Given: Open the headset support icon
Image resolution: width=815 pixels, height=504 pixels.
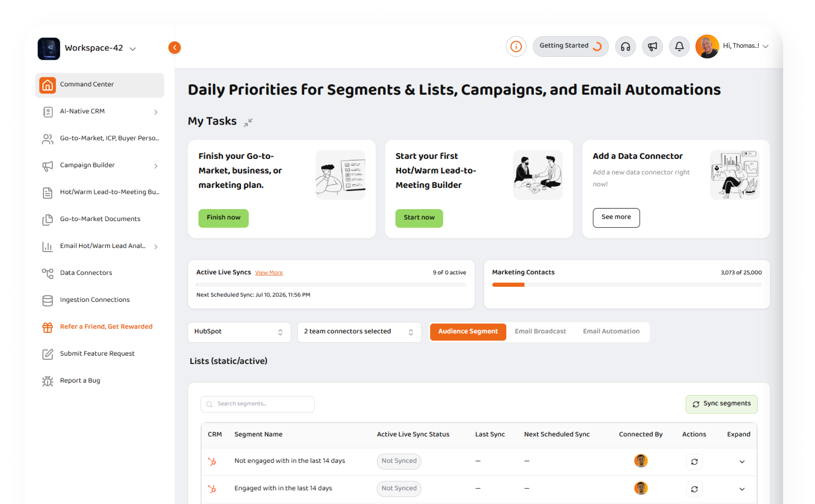Looking at the screenshot, I should (x=625, y=46).
